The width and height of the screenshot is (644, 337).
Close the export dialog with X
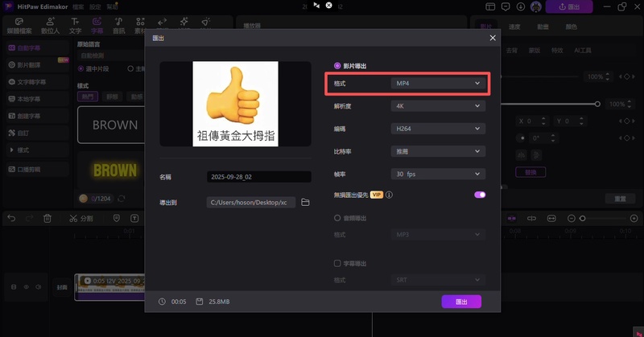(x=493, y=38)
